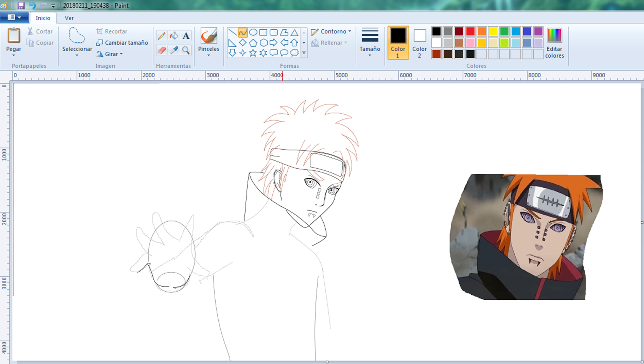The image size is (644, 364).
Task: Select the Rectangle shape
Action: point(263,32)
